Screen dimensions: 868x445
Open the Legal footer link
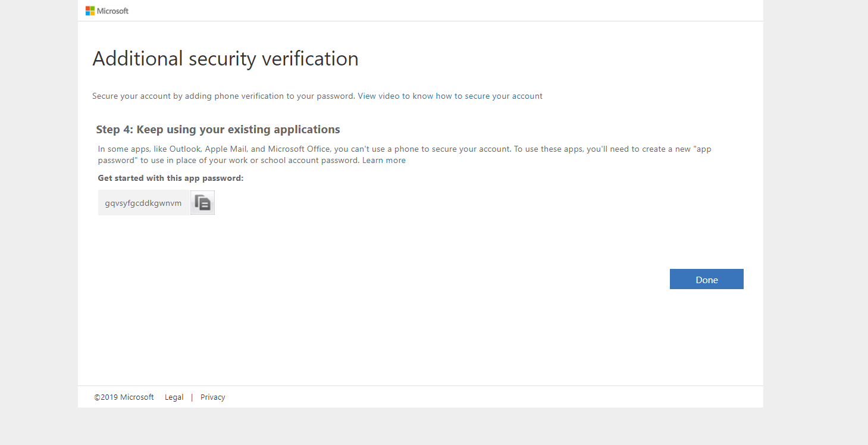[x=174, y=397]
